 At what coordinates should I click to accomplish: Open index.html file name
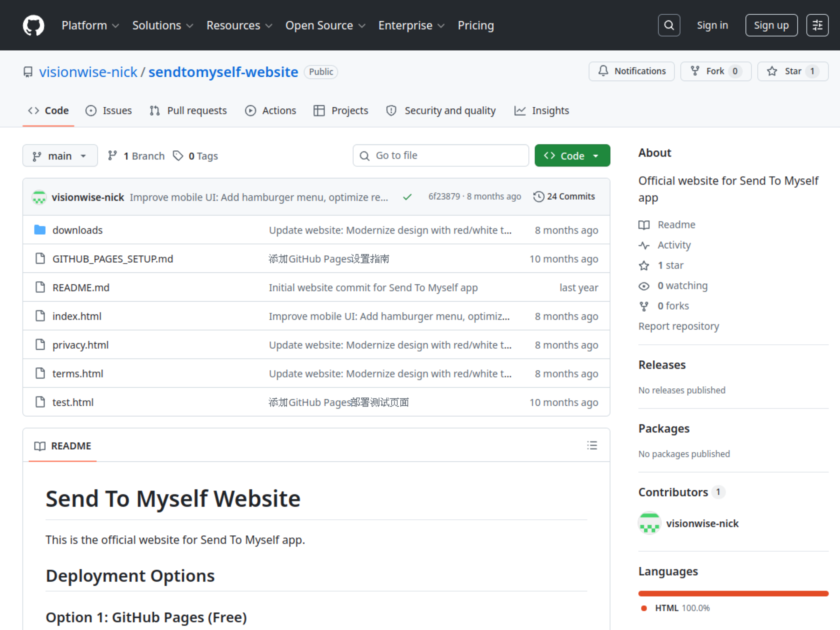click(x=77, y=316)
